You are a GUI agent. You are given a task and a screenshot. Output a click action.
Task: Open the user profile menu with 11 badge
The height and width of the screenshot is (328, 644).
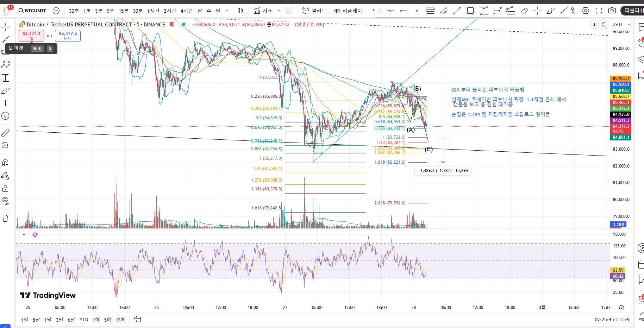coord(7,10)
